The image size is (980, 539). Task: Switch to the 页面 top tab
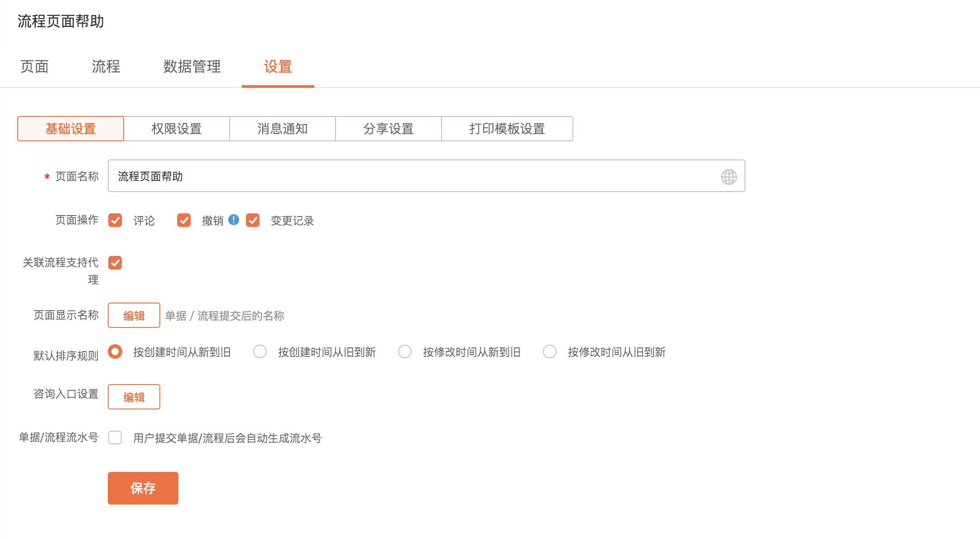[x=34, y=67]
